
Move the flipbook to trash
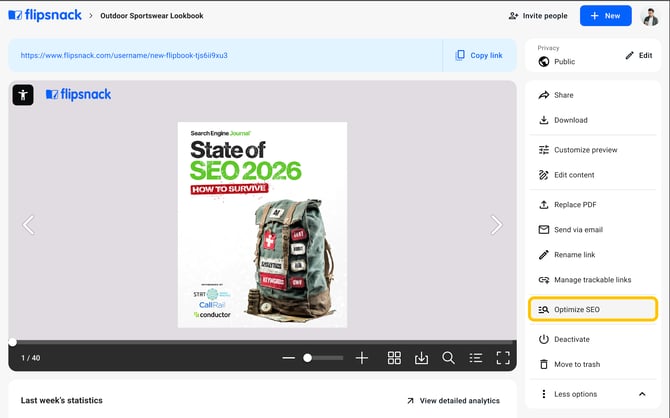(x=592, y=364)
